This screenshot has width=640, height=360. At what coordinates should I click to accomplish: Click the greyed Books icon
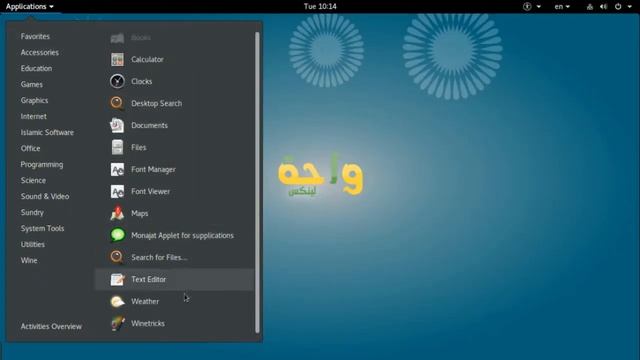[x=118, y=38]
